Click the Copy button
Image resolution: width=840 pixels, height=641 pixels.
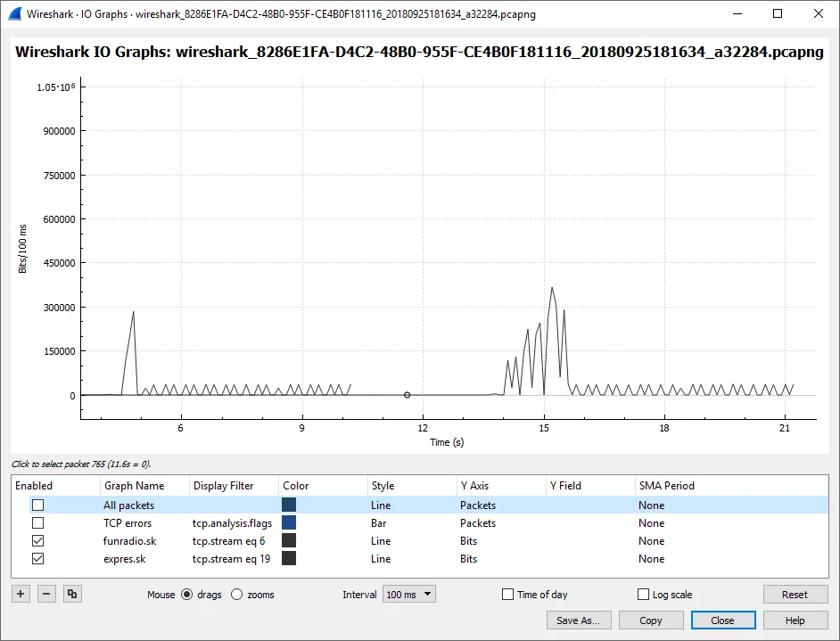point(650,620)
